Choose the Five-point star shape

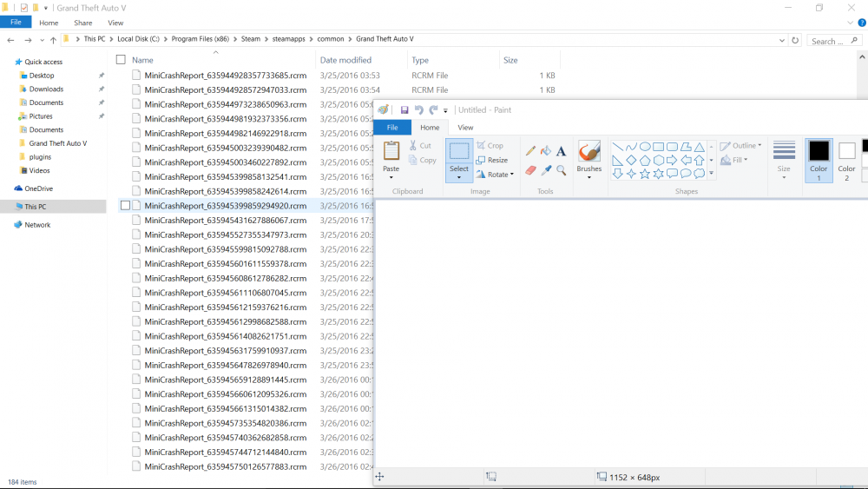click(645, 174)
